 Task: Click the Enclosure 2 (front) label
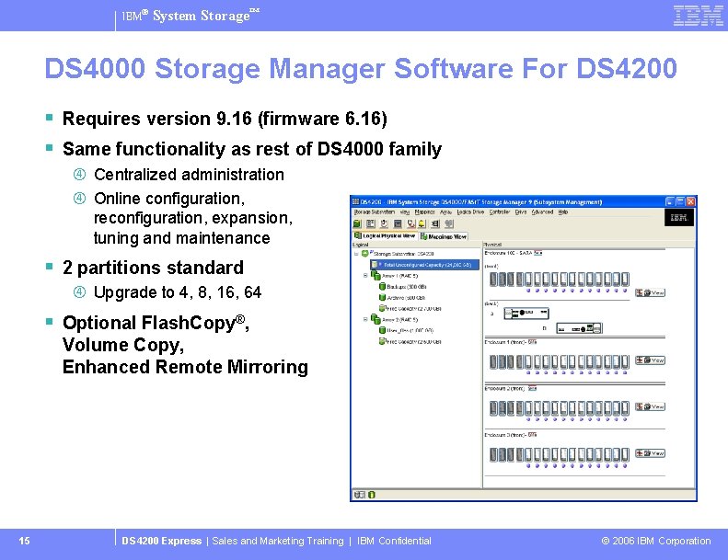pos(505,388)
